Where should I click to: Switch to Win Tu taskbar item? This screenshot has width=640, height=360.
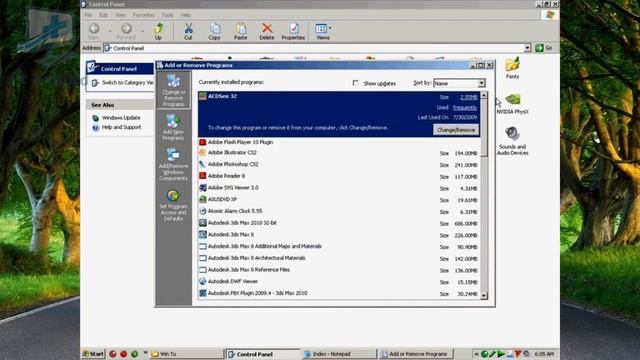click(186, 354)
